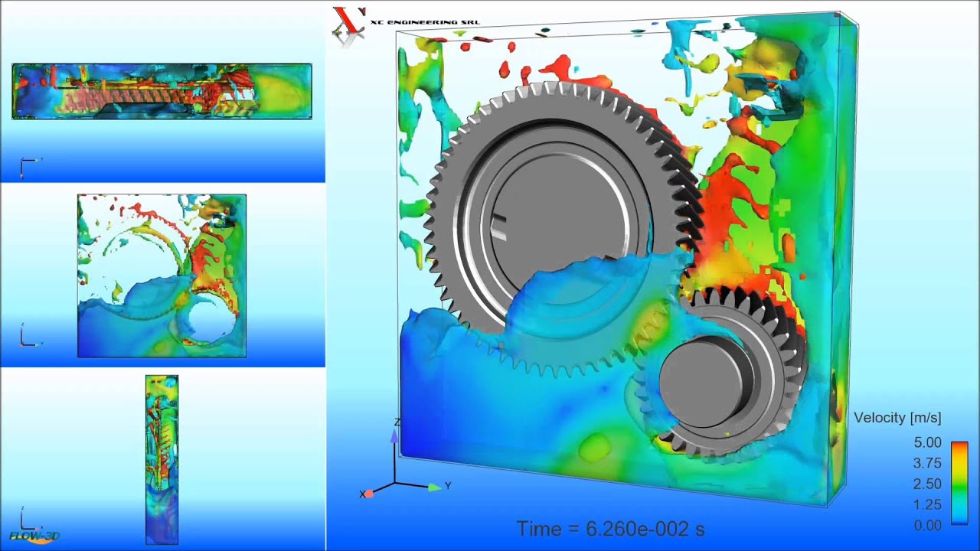Click the Velocity [m/s] legend title
This screenshot has width=980, height=551.
(x=897, y=418)
